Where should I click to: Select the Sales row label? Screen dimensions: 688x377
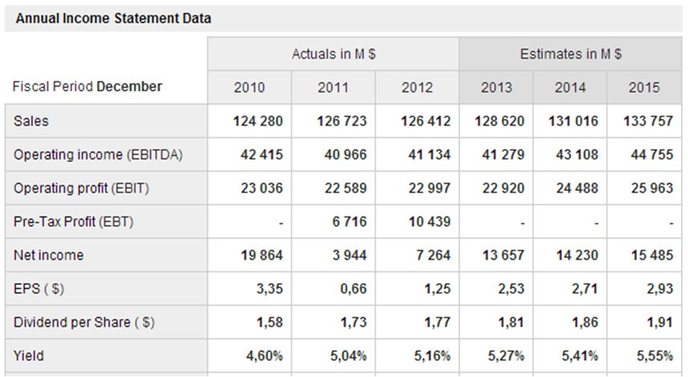pyautogui.click(x=31, y=121)
